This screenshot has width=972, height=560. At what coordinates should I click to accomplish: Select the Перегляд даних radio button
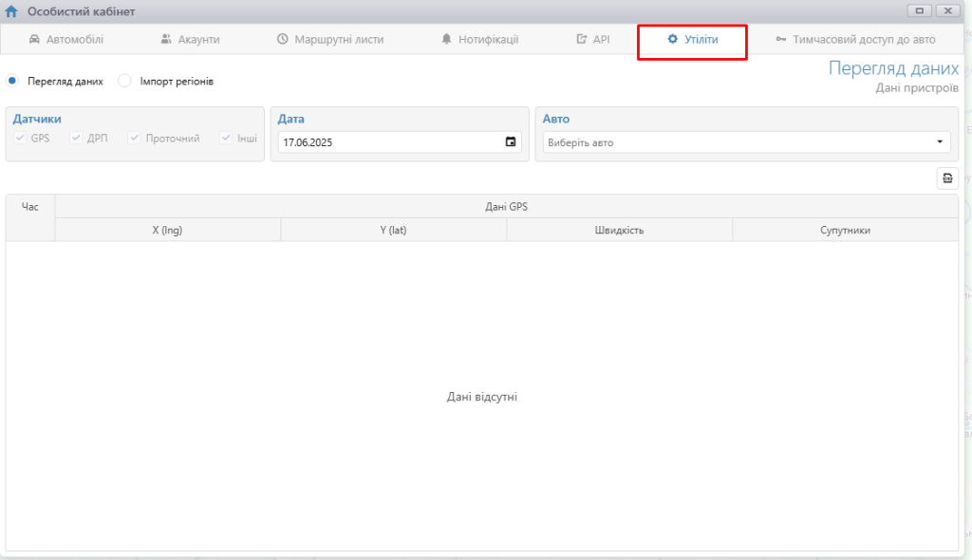pos(12,81)
